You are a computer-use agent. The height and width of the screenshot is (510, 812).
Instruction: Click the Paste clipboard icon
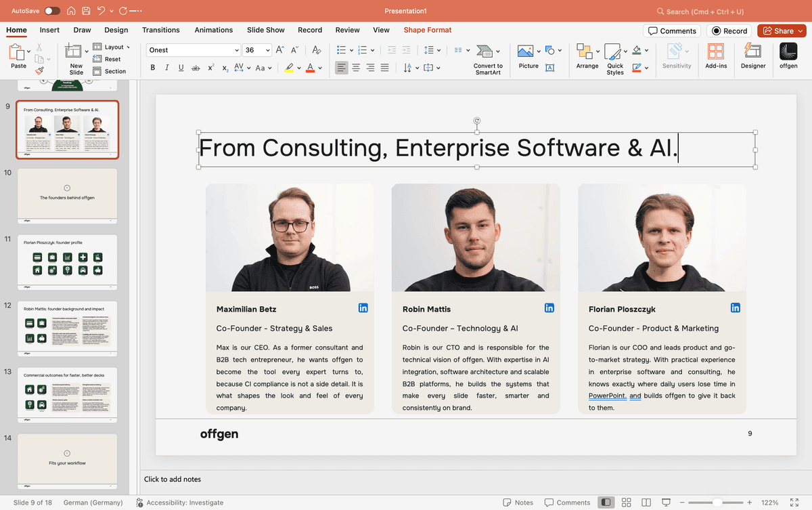[16, 53]
